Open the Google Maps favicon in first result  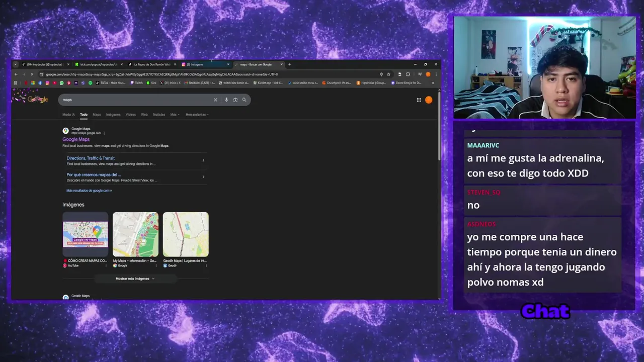tap(65, 131)
